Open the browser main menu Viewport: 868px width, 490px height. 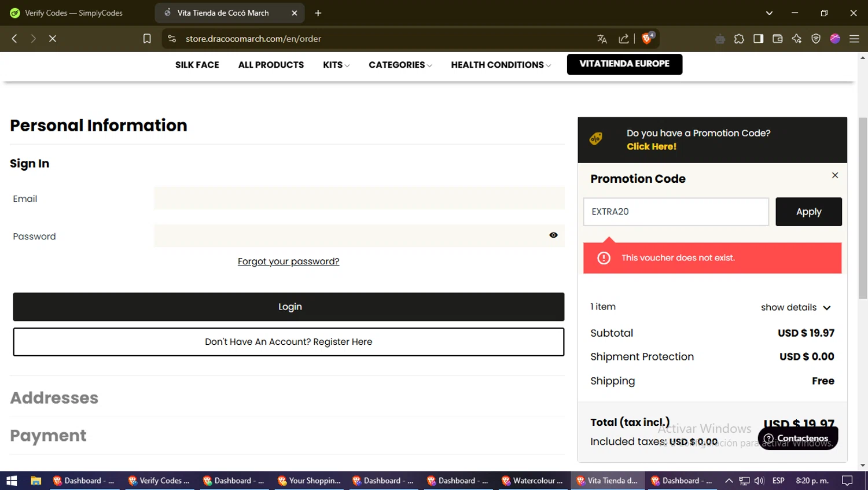click(x=854, y=39)
